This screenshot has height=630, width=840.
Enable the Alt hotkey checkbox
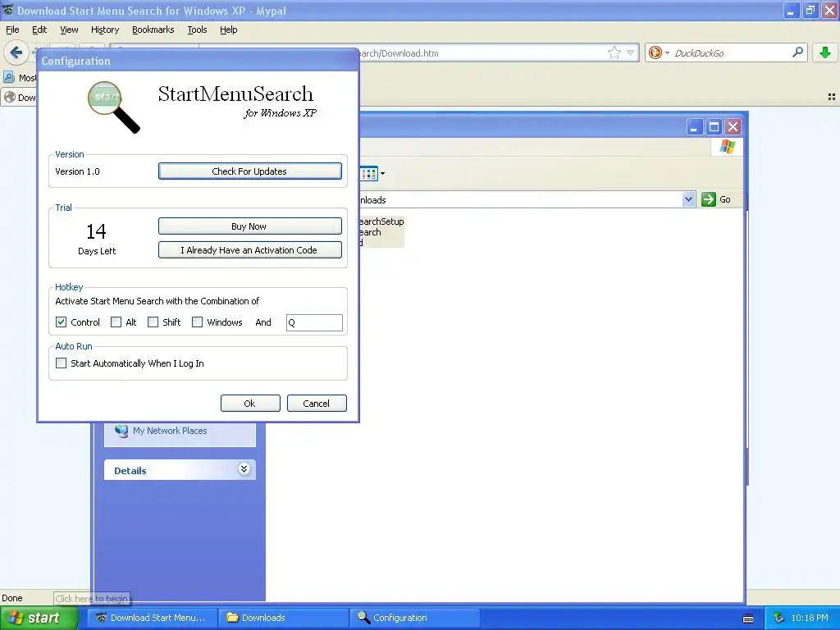click(x=116, y=322)
